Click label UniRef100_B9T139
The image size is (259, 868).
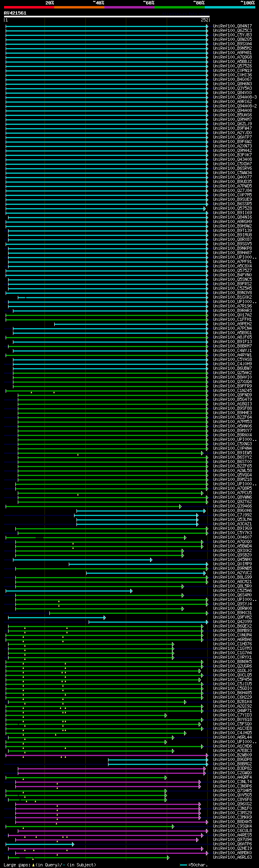[232, 230]
